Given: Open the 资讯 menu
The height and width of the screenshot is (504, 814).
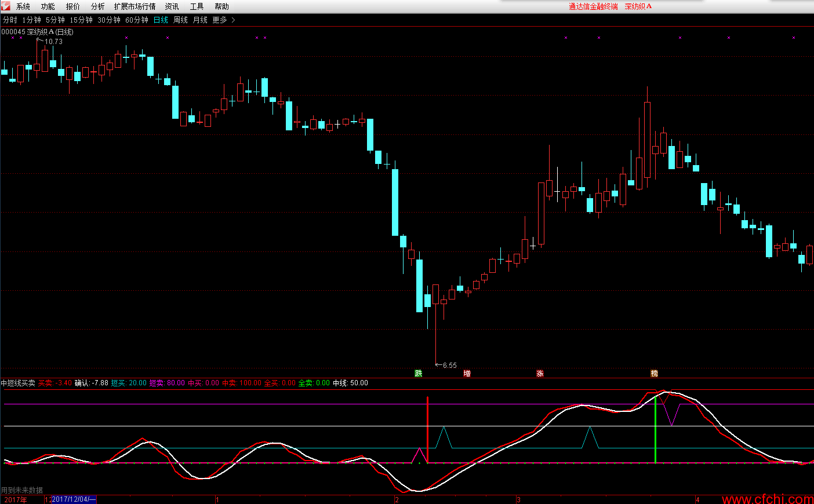Looking at the screenshot, I should tap(172, 6).
